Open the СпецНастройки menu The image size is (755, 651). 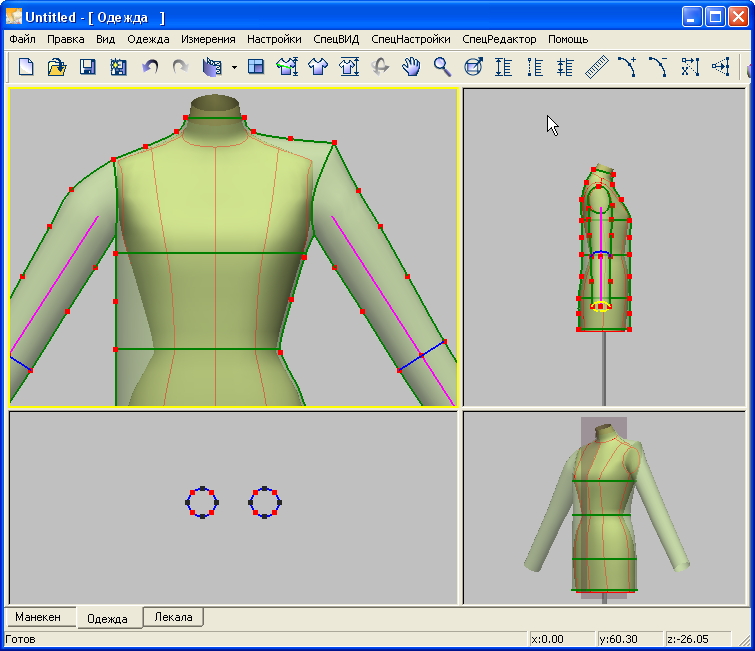(410, 39)
